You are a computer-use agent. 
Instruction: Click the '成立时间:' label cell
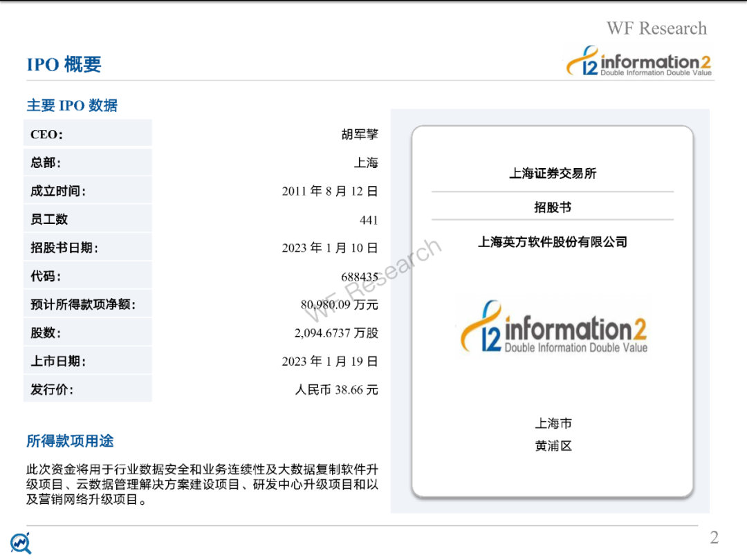pos(88,191)
